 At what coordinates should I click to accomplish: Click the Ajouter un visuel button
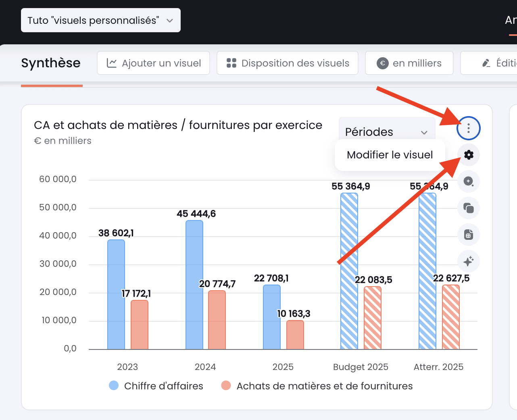(x=153, y=63)
